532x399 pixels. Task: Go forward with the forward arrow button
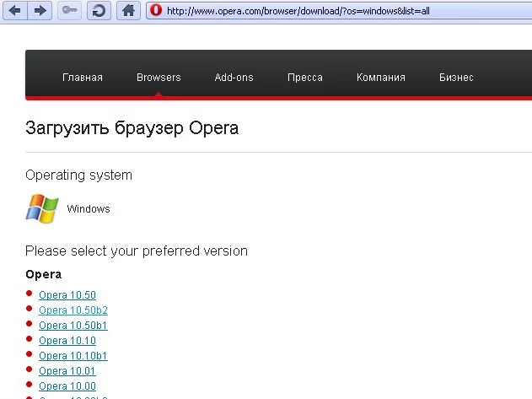pos(40,11)
